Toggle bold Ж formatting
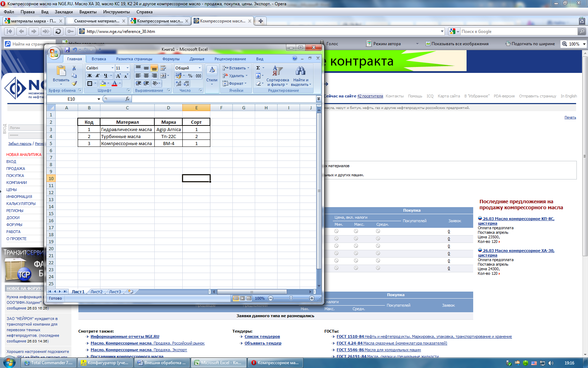Image resolution: width=588 pixels, height=368 pixels. coord(90,76)
